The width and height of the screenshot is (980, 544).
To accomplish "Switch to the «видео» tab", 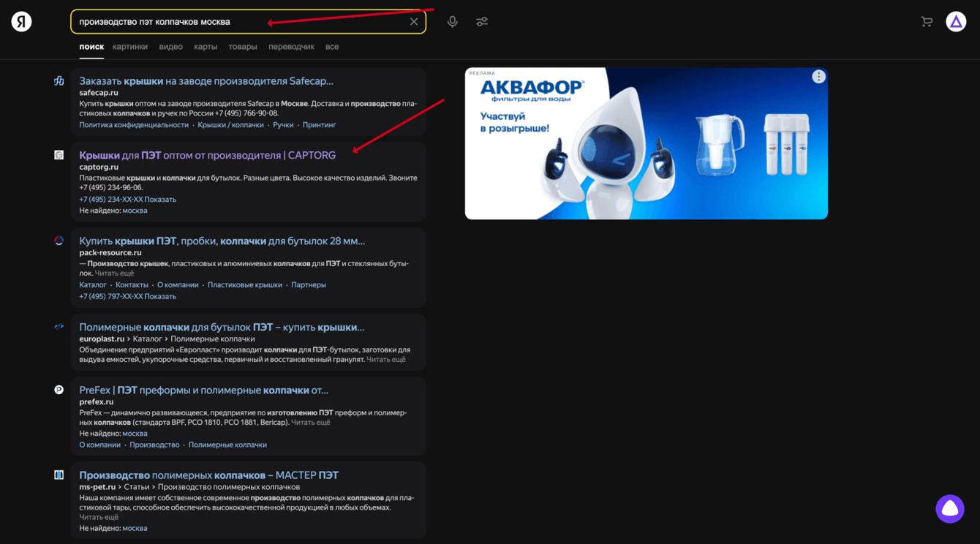I will point(171,47).
